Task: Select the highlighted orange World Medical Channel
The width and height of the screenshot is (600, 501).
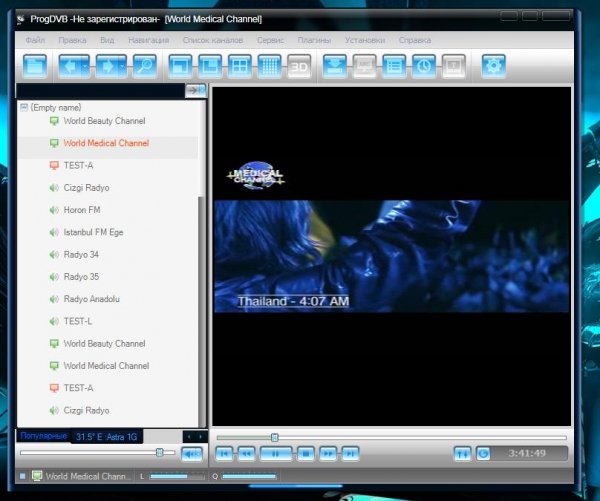Action: pos(106,143)
